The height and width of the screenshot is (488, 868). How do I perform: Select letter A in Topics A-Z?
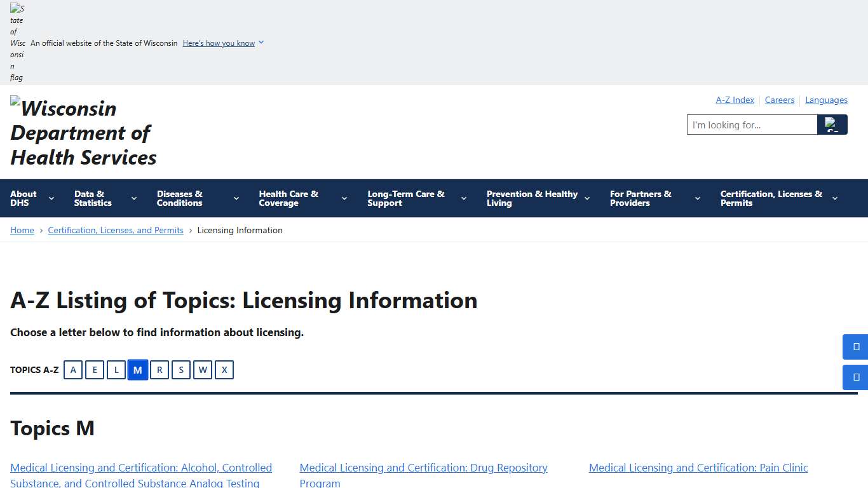[x=73, y=370]
